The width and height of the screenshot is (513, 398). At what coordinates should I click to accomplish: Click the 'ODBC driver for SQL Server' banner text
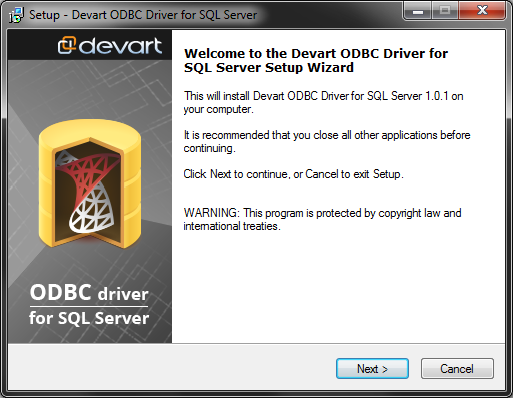89,304
